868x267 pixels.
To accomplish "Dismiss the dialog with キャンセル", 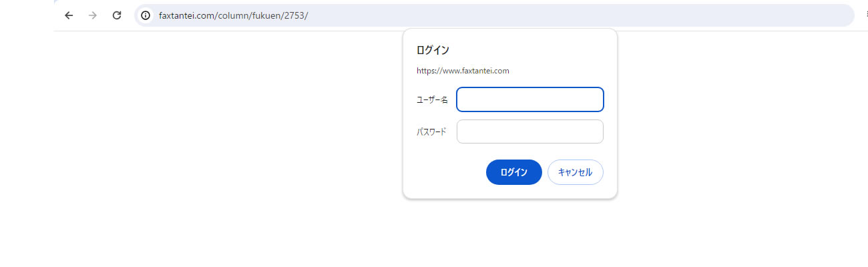I will (575, 172).
